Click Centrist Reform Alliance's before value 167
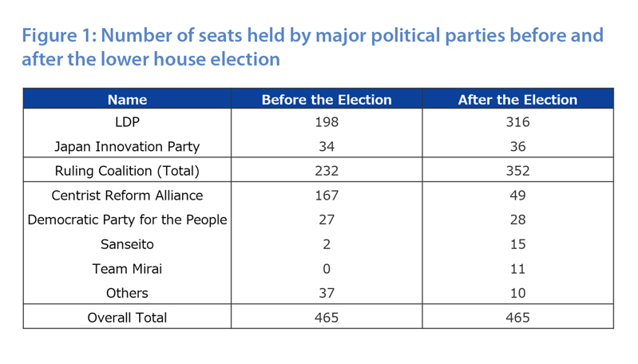The width and height of the screenshot is (638, 364). (x=327, y=196)
